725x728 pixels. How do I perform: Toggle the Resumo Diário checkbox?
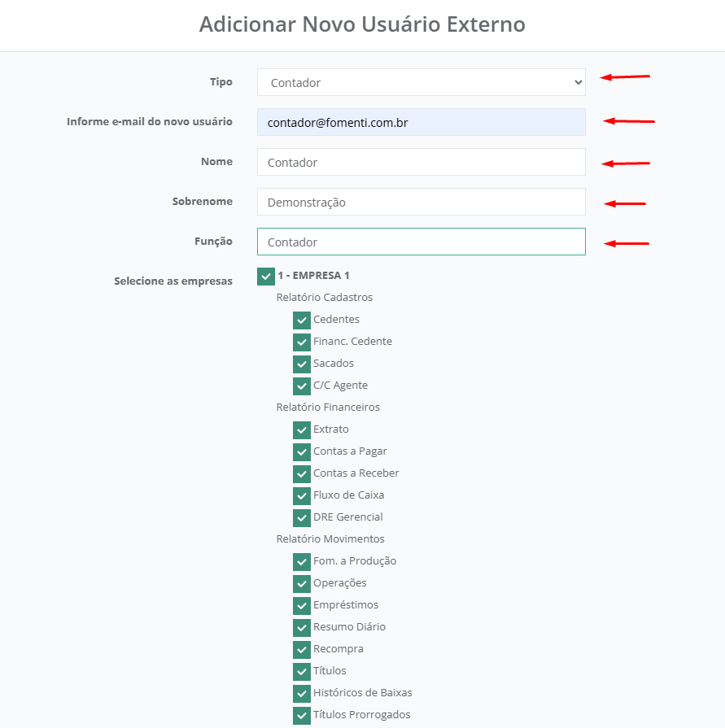(302, 627)
